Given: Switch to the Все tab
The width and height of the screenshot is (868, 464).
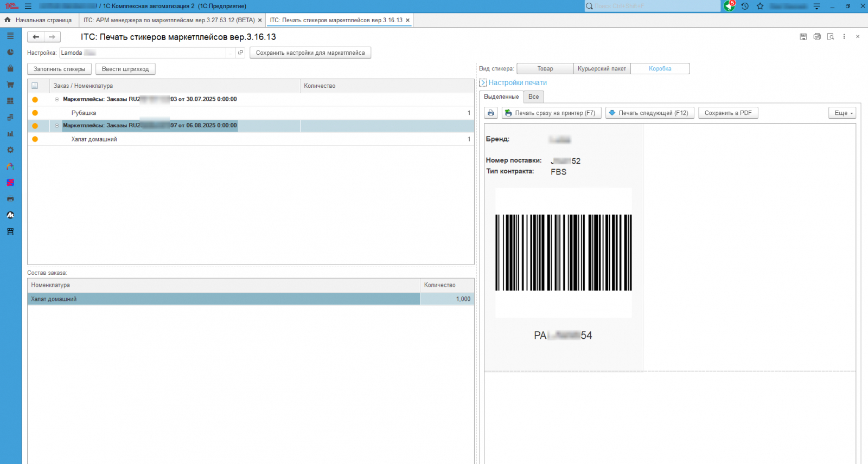Looking at the screenshot, I should tap(533, 96).
